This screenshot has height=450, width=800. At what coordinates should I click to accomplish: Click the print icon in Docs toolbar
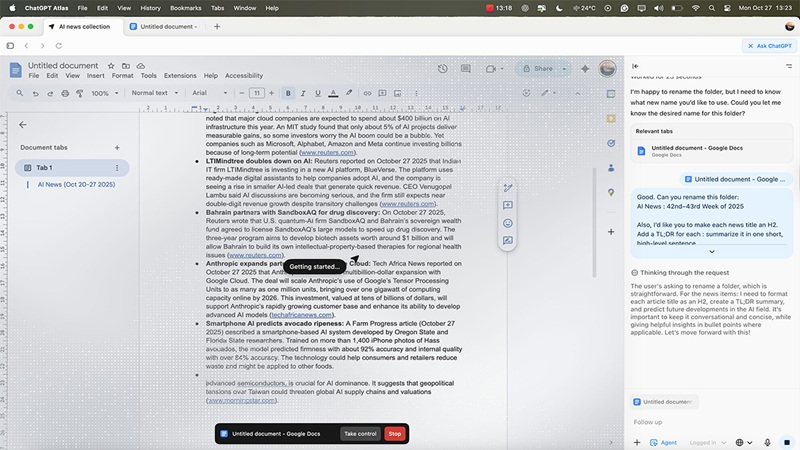pyautogui.click(x=67, y=93)
